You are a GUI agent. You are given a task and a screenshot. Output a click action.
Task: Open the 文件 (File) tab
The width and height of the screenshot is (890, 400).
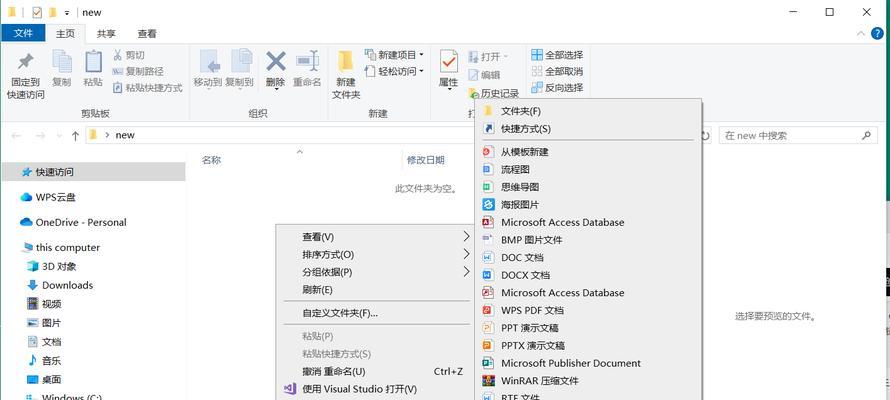coord(23,33)
